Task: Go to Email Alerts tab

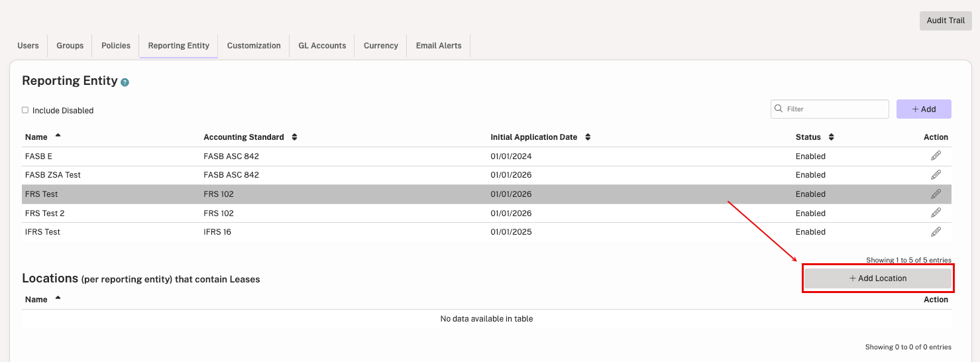Action: [439, 46]
